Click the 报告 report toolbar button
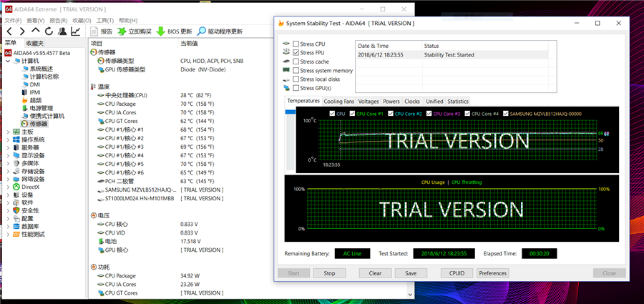 pyautogui.click(x=101, y=31)
